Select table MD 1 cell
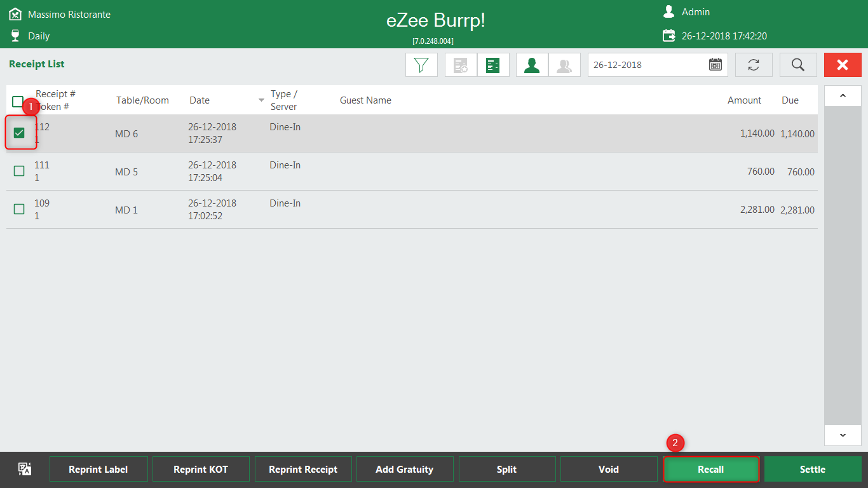The width and height of the screenshot is (868, 488). click(126, 210)
